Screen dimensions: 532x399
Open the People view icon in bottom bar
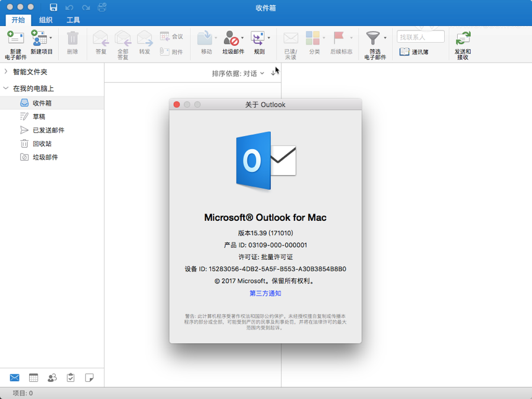pyautogui.click(x=52, y=377)
